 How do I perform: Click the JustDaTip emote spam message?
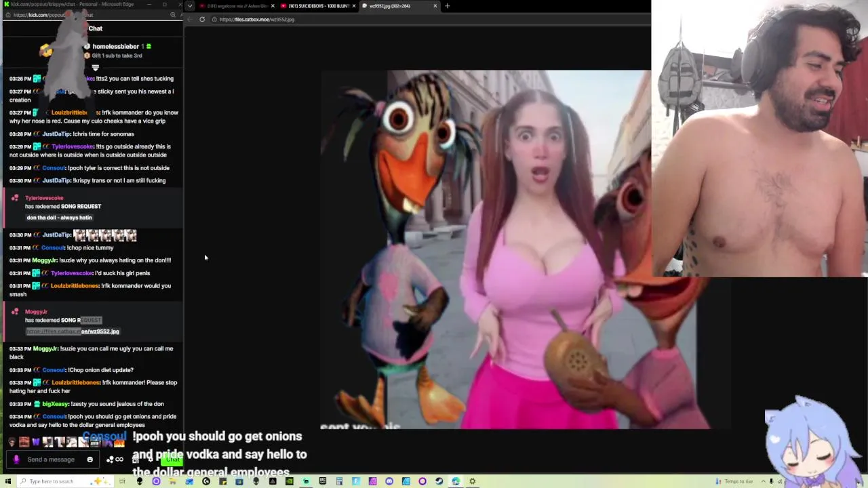tap(73, 235)
